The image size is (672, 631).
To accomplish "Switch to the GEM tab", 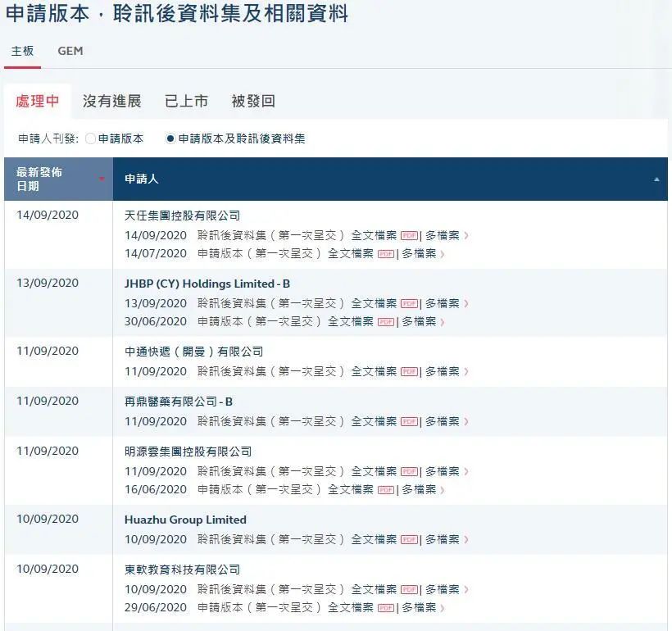I will click(x=70, y=51).
